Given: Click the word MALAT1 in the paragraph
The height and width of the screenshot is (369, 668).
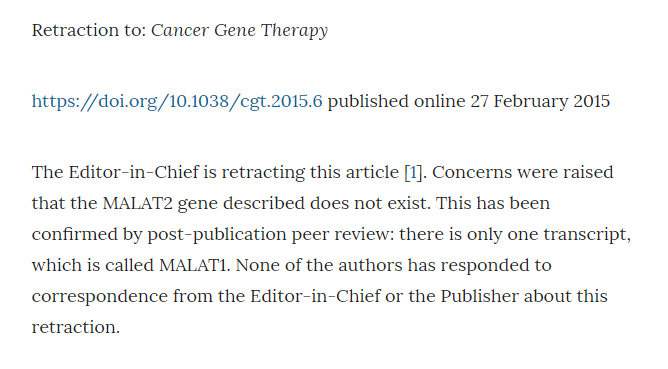Looking at the screenshot, I should click(194, 265).
